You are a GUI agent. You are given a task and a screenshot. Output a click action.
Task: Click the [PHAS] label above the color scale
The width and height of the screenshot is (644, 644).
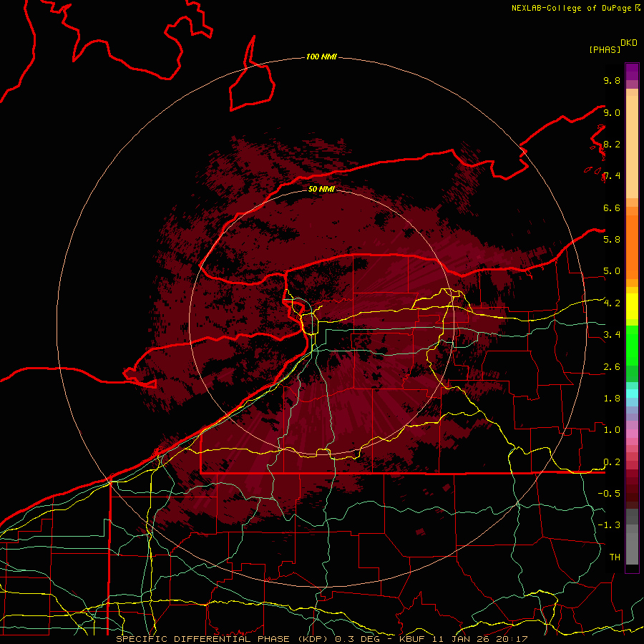605,49
